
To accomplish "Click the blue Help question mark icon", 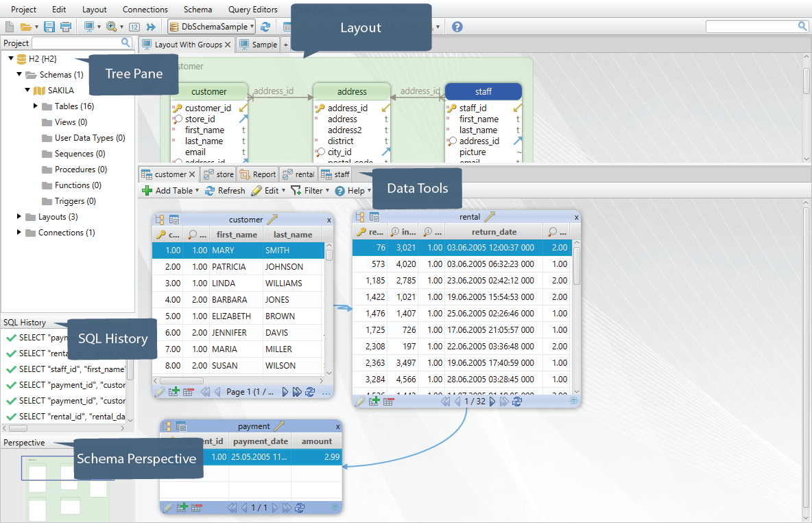I will point(457,27).
